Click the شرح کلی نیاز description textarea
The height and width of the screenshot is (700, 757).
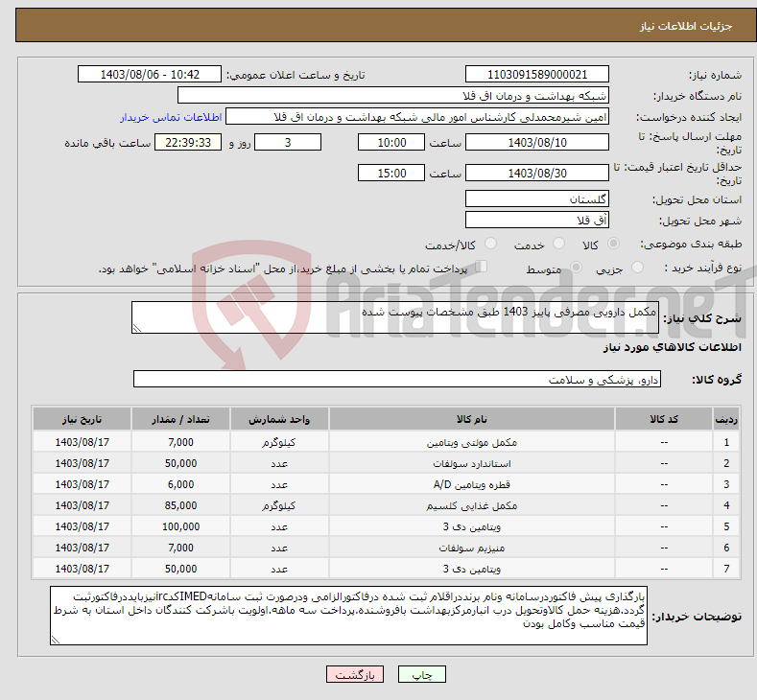(x=395, y=317)
